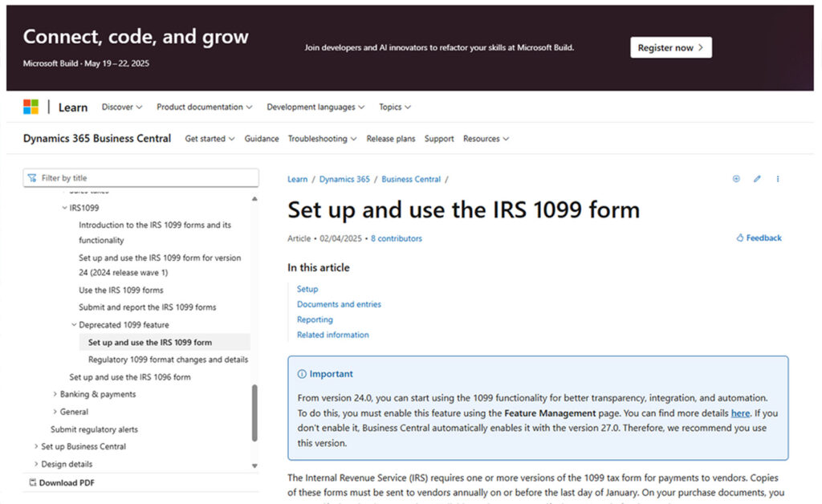
Task: Open Submit and report the IRS 1099 forms
Action: (x=148, y=307)
